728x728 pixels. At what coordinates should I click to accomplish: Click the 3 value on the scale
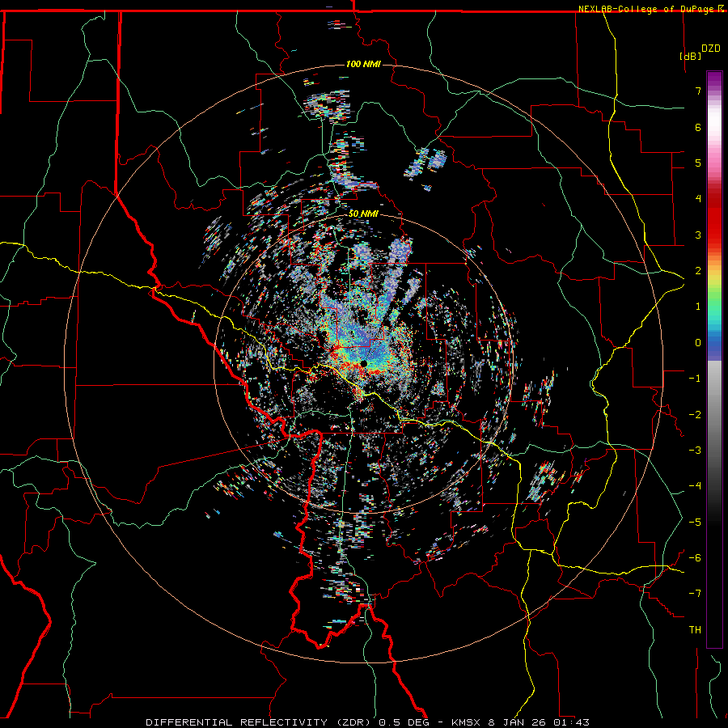coord(698,235)
